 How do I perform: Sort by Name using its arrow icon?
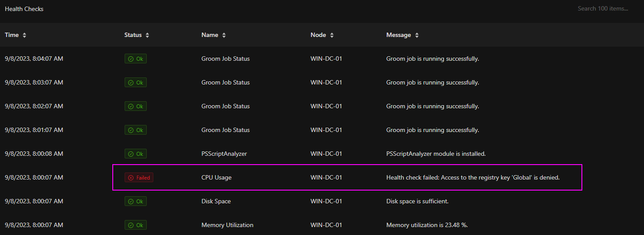224,35
